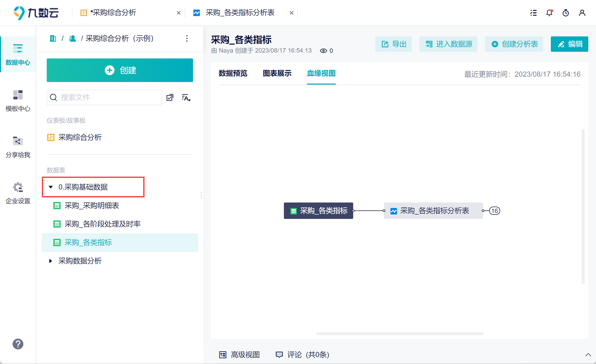The height and width of the screenshot is (364, 596).
Task: Click the 搜索文件 search field
Action: pos(108,97)
